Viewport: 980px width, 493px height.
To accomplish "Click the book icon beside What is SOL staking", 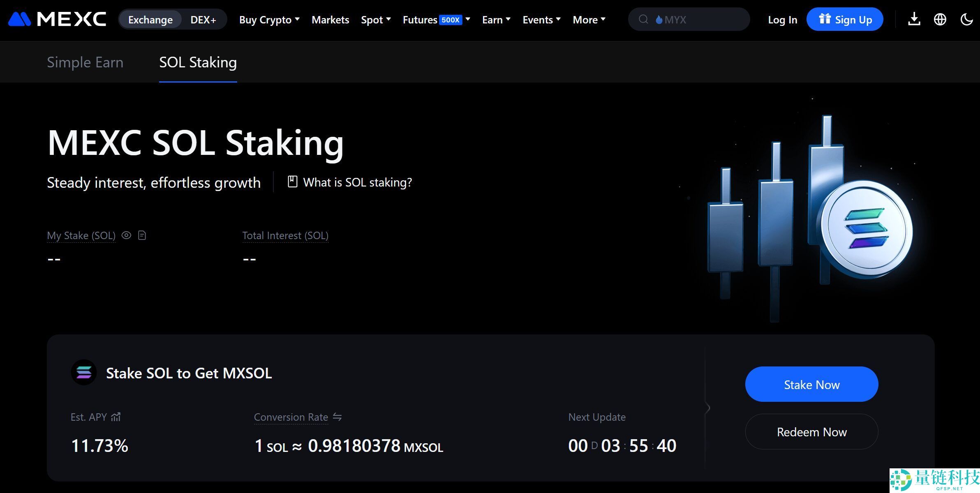I will coord(292,182).
